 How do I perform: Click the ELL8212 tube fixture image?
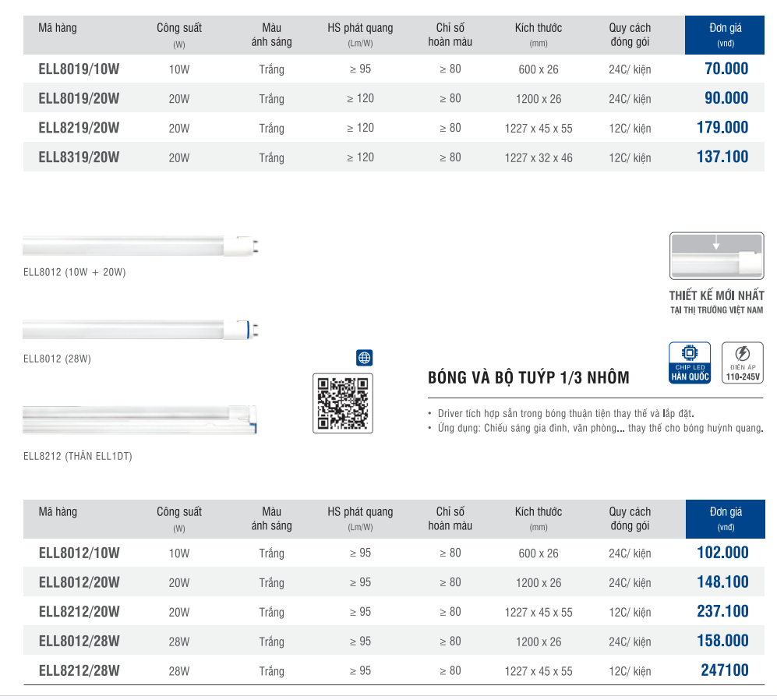click(x=140, y=419)
